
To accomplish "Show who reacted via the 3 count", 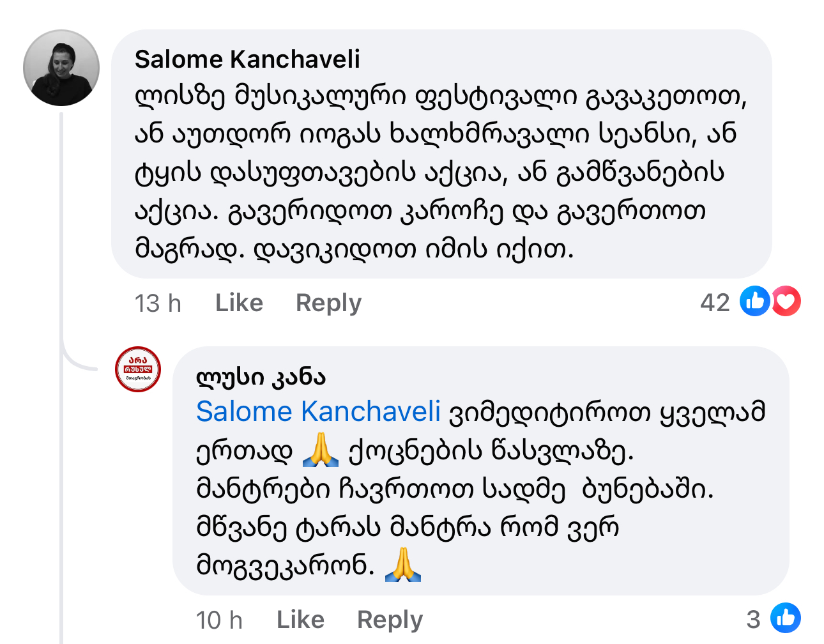I will tap(754, 620).
